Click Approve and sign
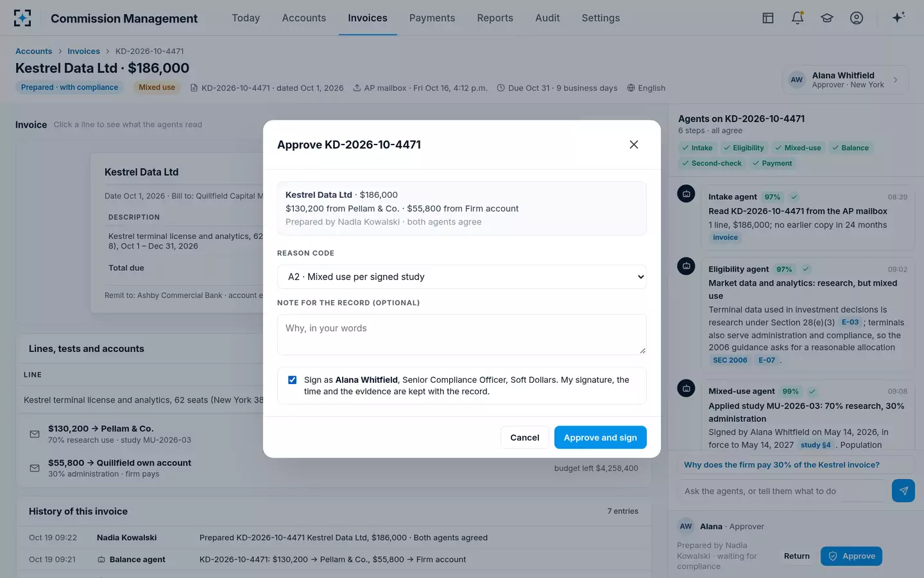 (601, 437)
